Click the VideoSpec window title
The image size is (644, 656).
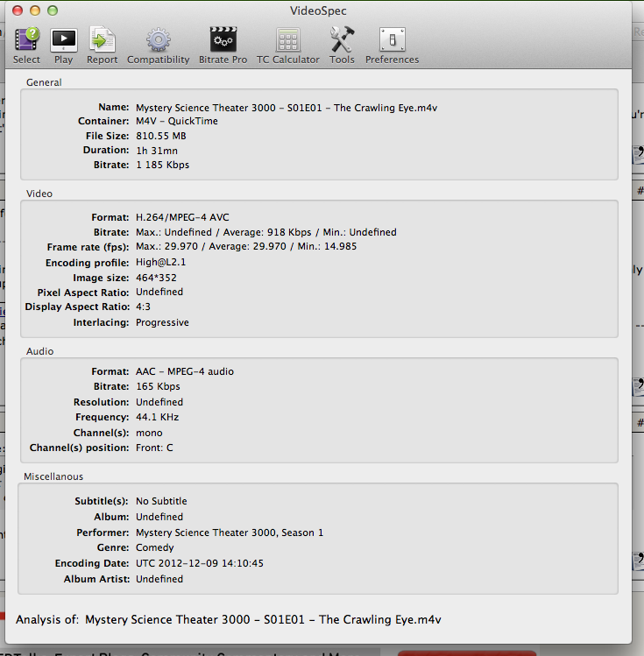coord(318,11)
